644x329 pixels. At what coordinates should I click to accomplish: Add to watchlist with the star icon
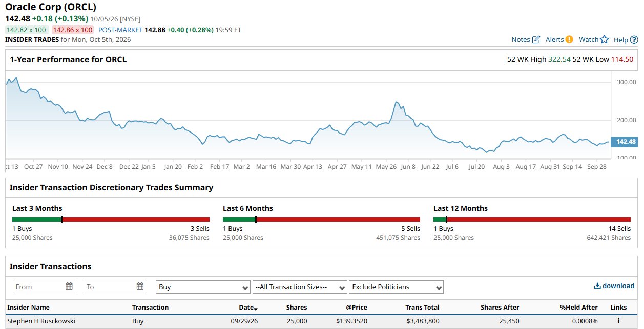click(x=604, y=39)
